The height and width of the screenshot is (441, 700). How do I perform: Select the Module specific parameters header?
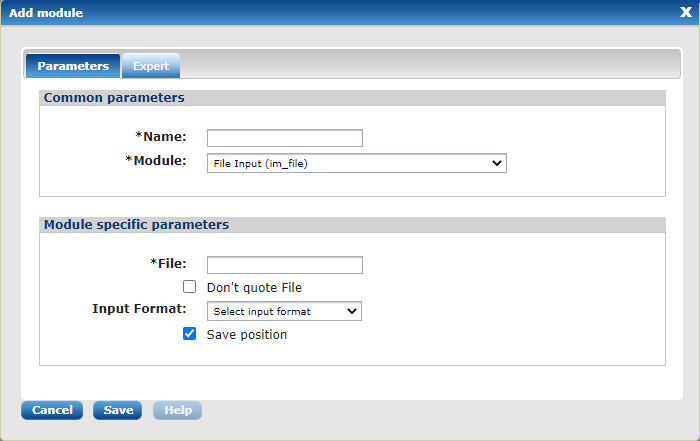click(136, 225)
